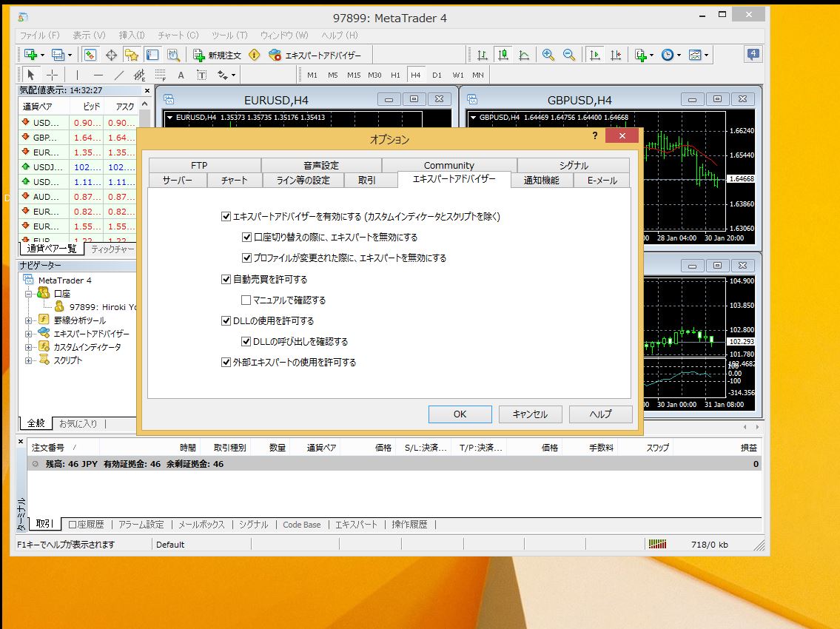Select the GBP row in Market Watch
Screen dimensions: 840x629
click(78, 138)
